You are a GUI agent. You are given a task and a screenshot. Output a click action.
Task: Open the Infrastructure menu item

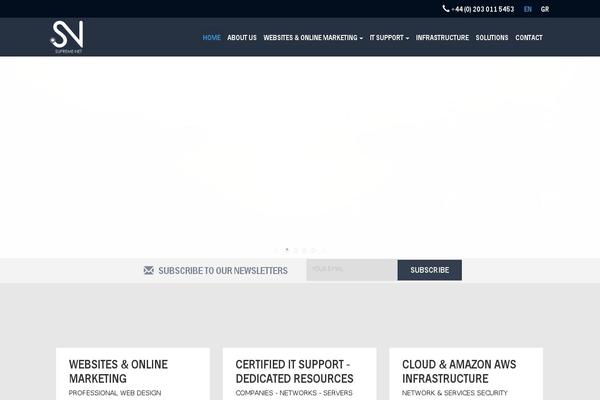pyautogui.click(x=442, y=38)
